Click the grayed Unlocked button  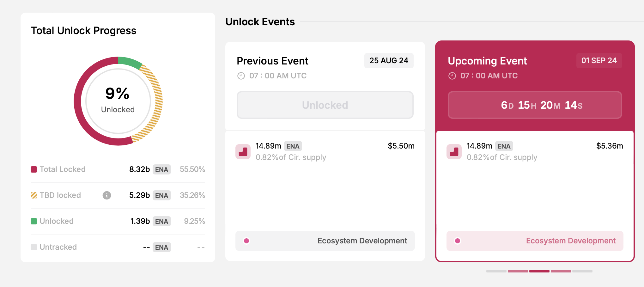[x=325, y=105]
